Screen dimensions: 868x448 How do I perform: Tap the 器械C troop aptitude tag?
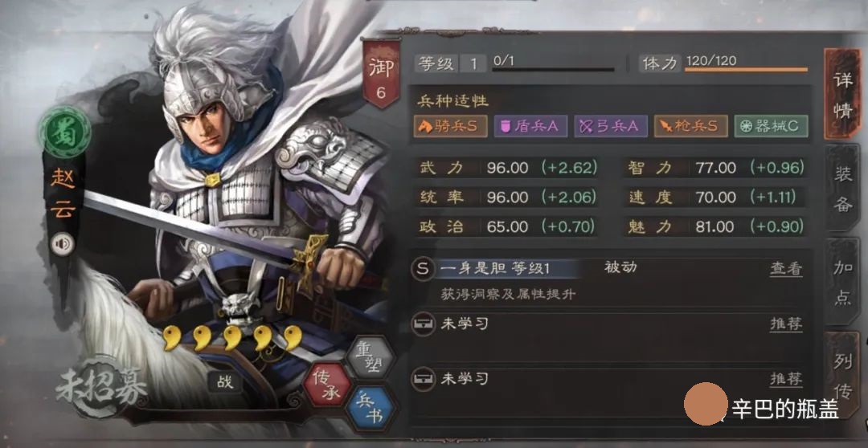coord(771,126)
